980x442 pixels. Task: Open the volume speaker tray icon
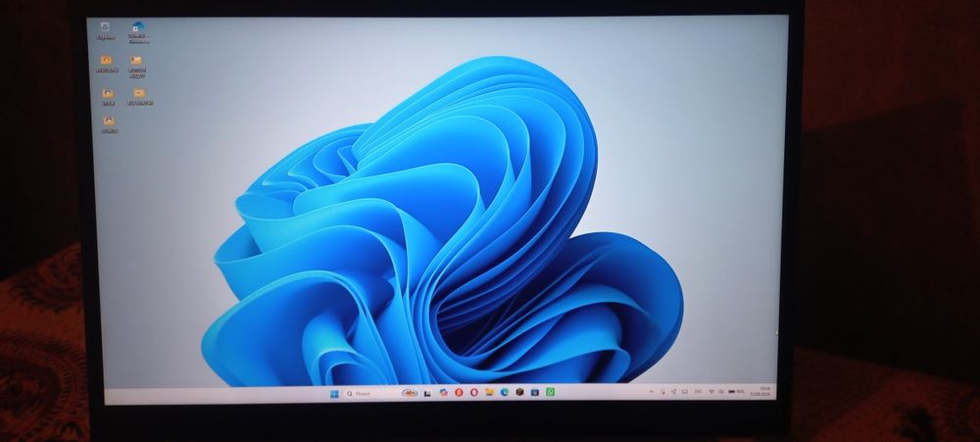[x=720, y=391]
